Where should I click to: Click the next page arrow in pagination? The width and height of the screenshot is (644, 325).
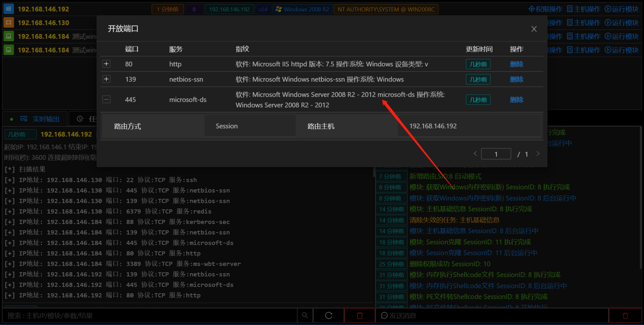538,154
